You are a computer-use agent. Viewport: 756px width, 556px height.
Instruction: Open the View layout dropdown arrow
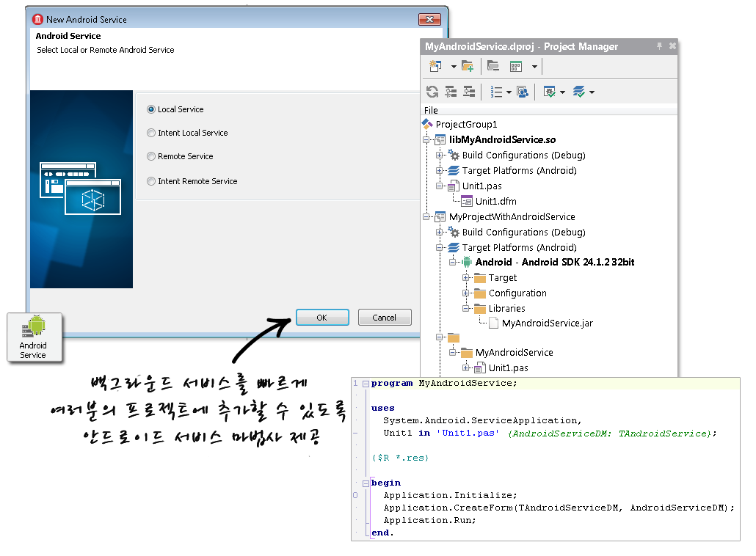point(534,67)
